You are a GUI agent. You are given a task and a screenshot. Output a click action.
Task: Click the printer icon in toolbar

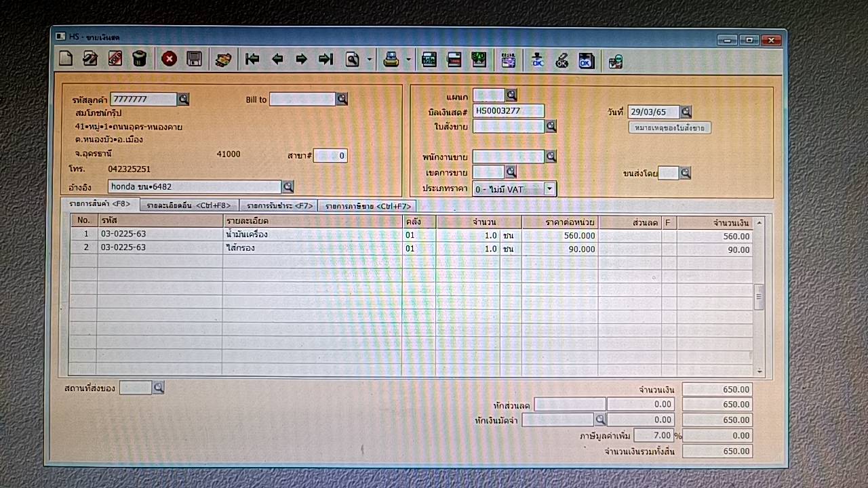point(391,60)
